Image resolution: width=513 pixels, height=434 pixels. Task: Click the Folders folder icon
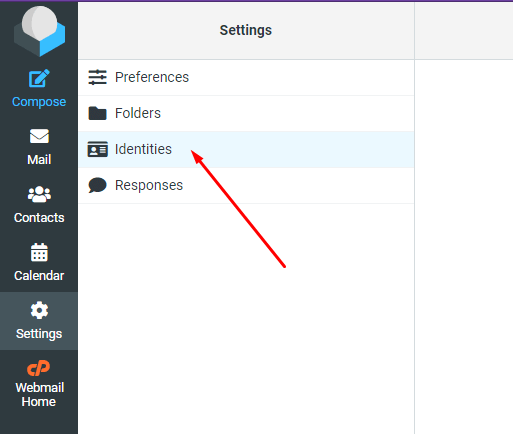(x=97, y=113)
